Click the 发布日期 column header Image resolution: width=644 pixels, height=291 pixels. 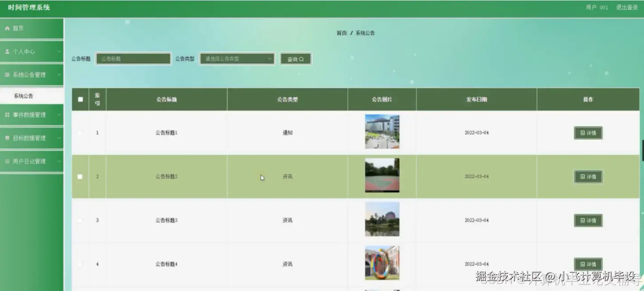(477, 99)
